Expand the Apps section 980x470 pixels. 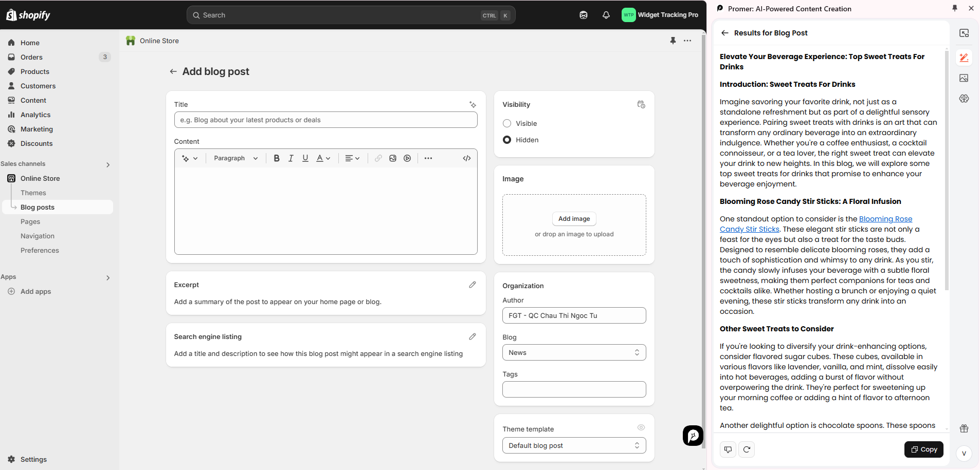coord(108,277)
